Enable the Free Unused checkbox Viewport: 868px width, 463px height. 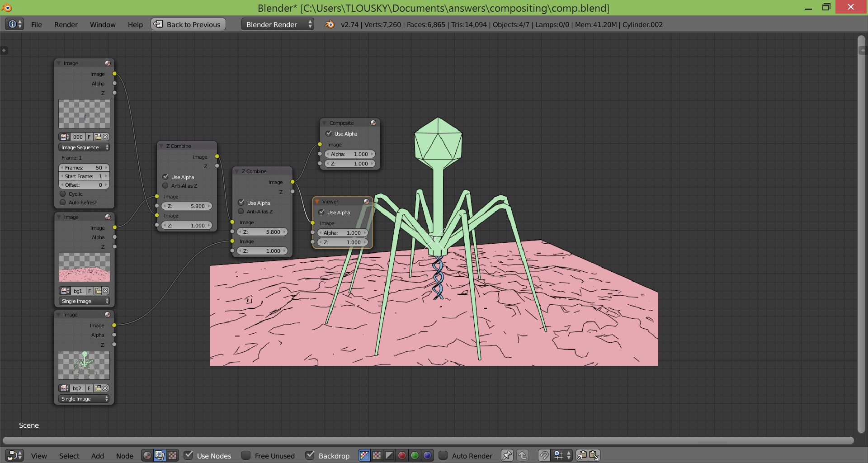pos(246,455)
